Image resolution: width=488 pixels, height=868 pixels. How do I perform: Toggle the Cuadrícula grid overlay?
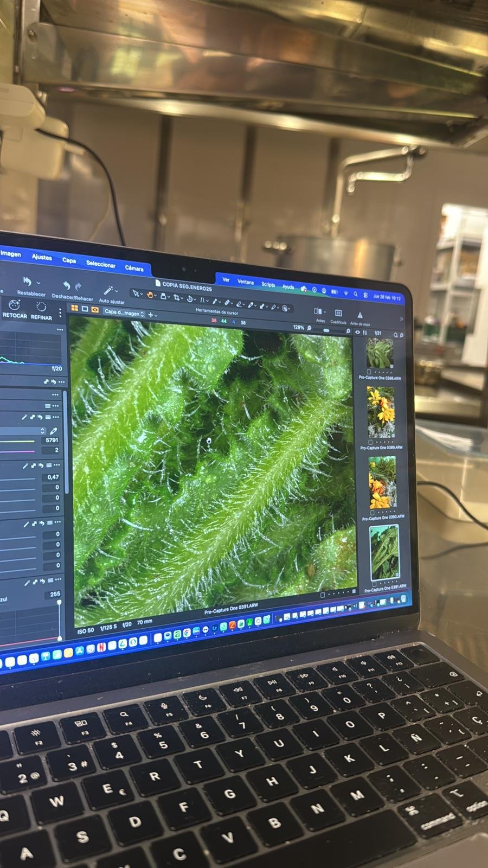coord(338,312)
